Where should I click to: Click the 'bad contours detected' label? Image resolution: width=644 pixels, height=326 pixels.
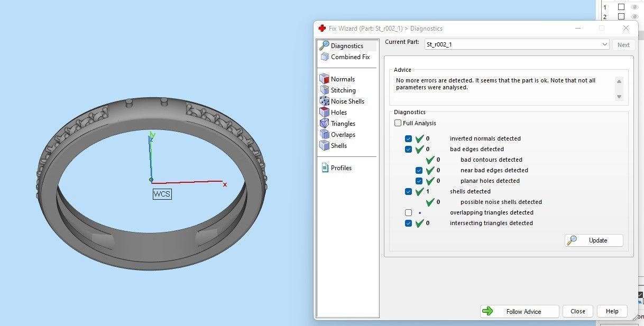tap(491, 160)
